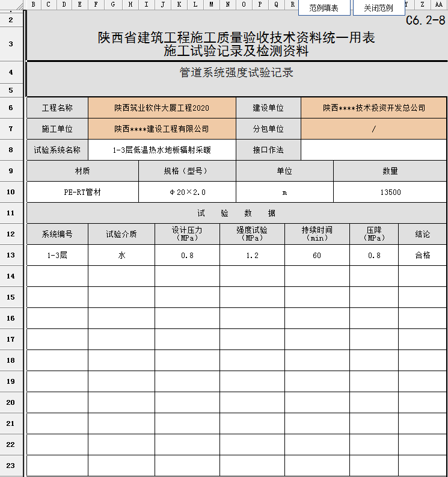Click the 强度试验（MPa） column header
The height and width of the screenshot is (477, 448).
click(x=252, y=234)
